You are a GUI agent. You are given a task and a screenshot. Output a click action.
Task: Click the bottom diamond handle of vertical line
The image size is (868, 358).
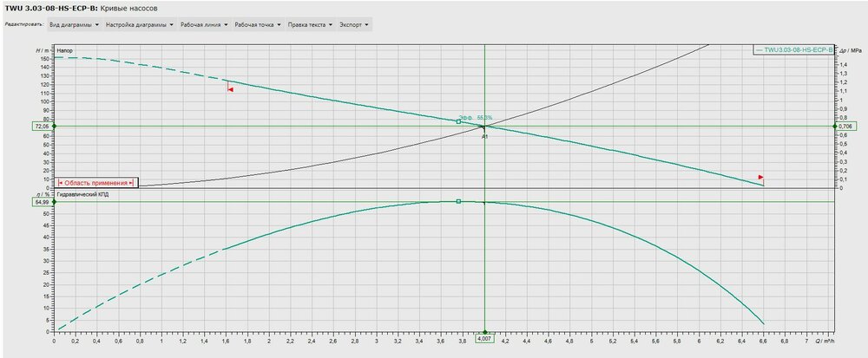[x=484, y=332]
